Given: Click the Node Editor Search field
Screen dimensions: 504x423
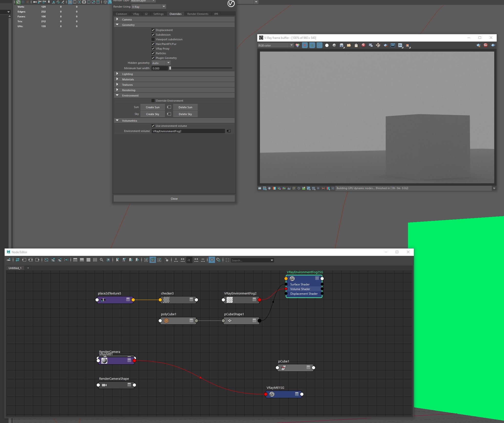Looking at the screenshot, I should click(252, 260).
